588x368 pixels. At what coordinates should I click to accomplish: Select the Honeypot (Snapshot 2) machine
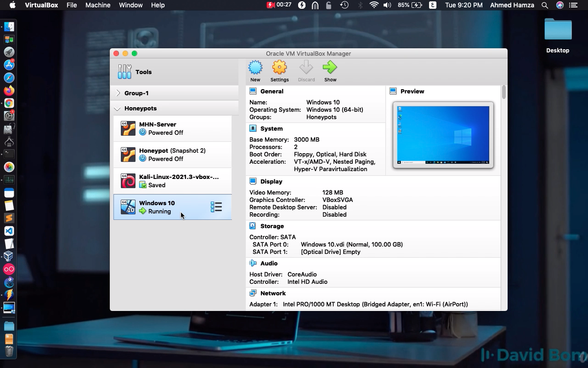(x=172, y=155)
